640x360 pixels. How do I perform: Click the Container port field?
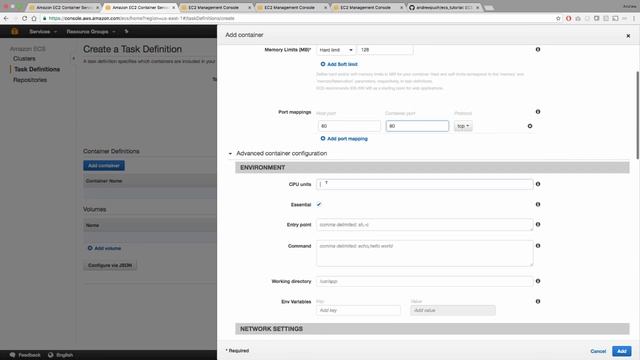pos(417,126)
